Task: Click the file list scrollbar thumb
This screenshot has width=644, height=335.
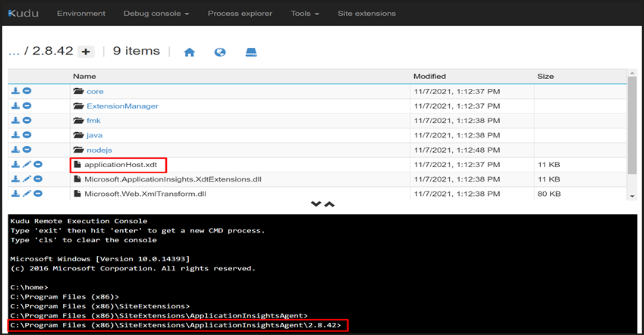Action: pyautogui.click(x=632, y=125)
